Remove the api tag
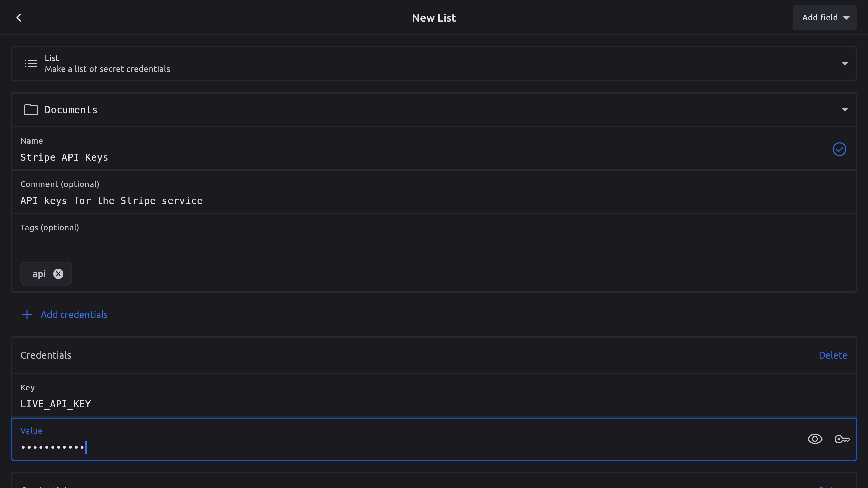Screen dimensions: 868x488 click(x=58, y=274)
